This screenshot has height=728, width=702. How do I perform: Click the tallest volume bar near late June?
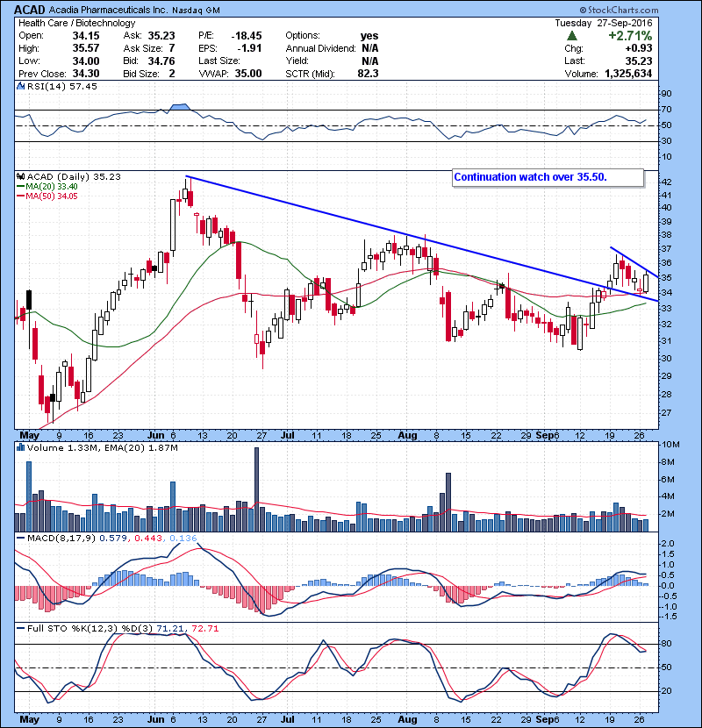(256, 489)
